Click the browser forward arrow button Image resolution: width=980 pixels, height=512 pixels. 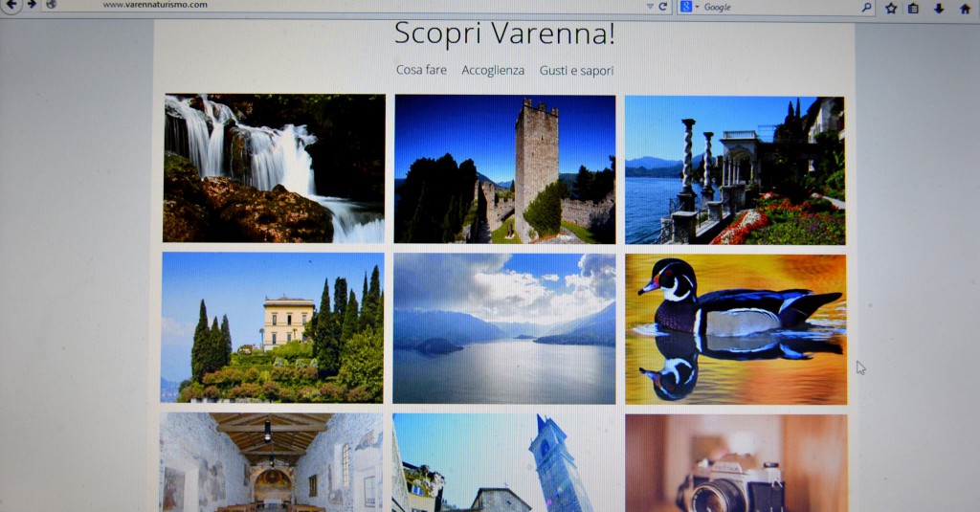click(32, 4)
